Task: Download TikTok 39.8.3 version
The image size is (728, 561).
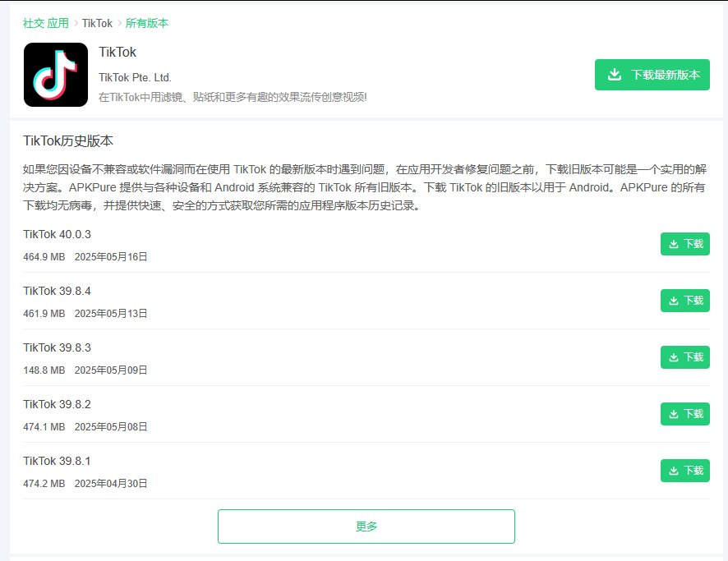Action: [x=684, y=357]
